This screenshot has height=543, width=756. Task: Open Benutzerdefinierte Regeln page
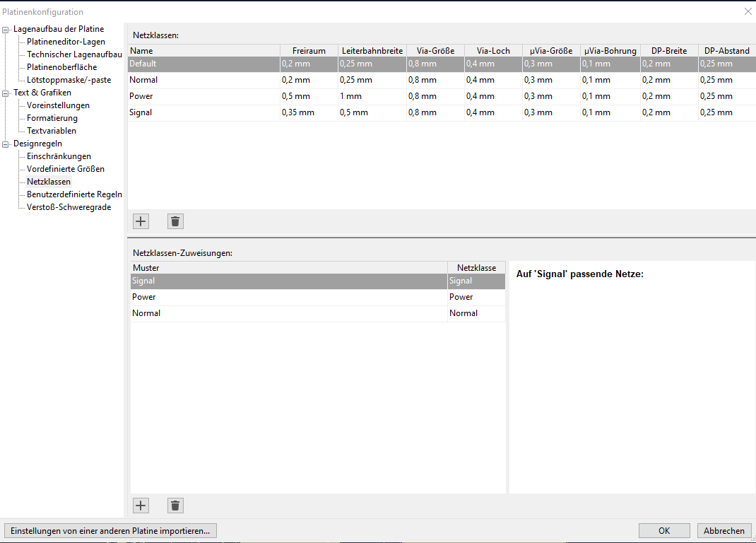tap(74, 194)
